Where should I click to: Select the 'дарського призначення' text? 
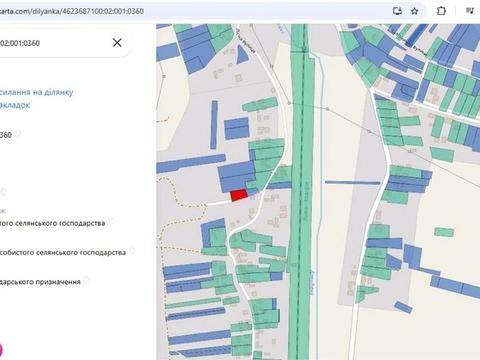(40, 282)
